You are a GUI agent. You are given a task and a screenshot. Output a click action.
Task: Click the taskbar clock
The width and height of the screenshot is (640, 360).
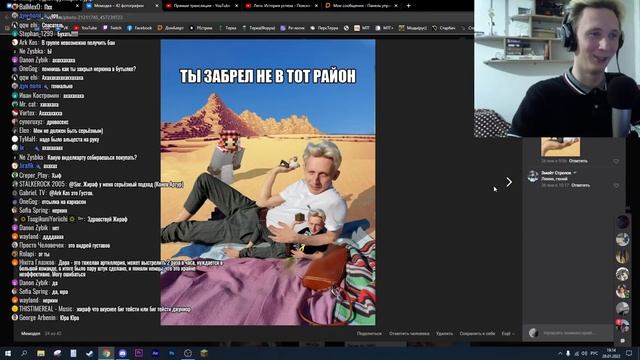coord(611,353)
